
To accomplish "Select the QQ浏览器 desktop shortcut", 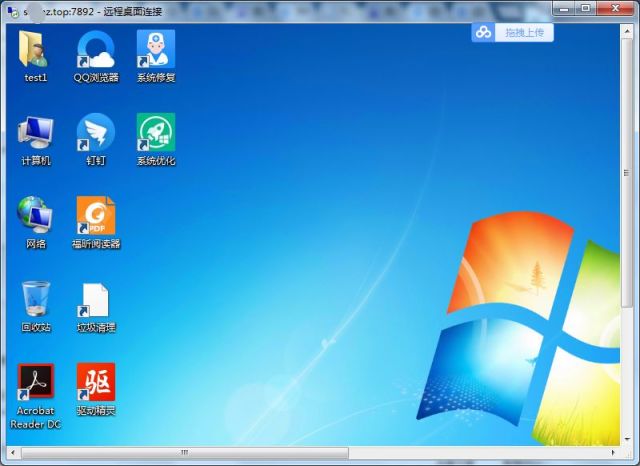I will (x=96, y=56).
